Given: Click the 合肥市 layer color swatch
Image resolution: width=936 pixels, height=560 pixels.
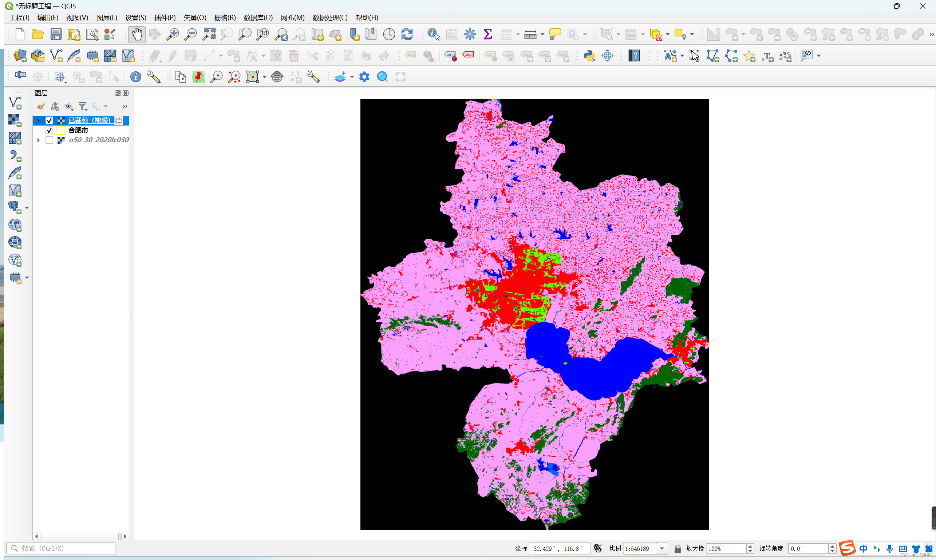Looking at the screenshot, I should (x=61, y=130).
